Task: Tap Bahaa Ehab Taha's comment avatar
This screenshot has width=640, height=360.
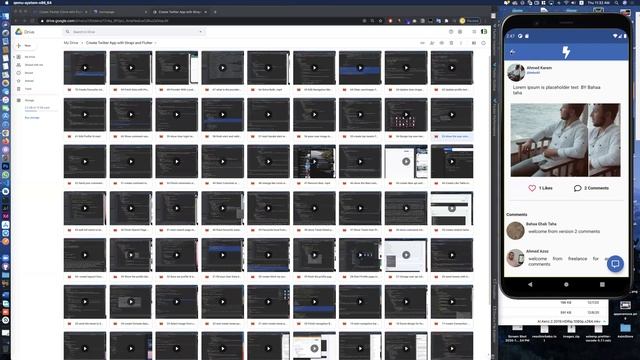Action: click(x=516, y=231)
